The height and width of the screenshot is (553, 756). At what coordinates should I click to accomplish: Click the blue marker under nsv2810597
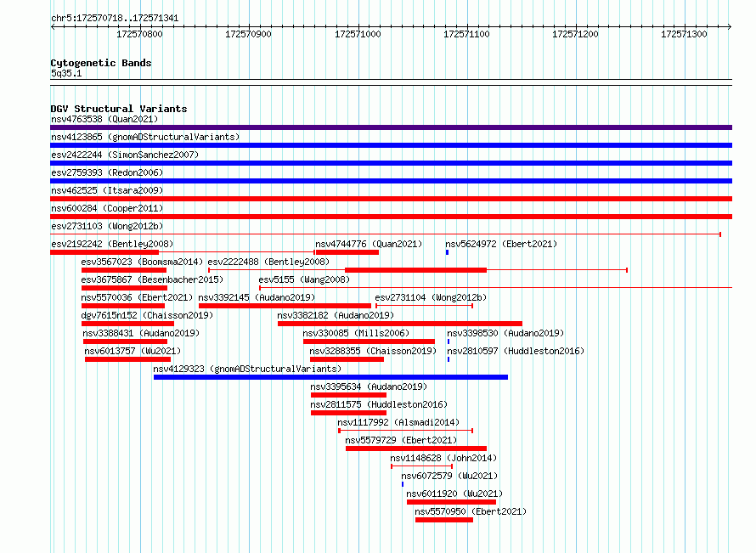tap(449, 359)
